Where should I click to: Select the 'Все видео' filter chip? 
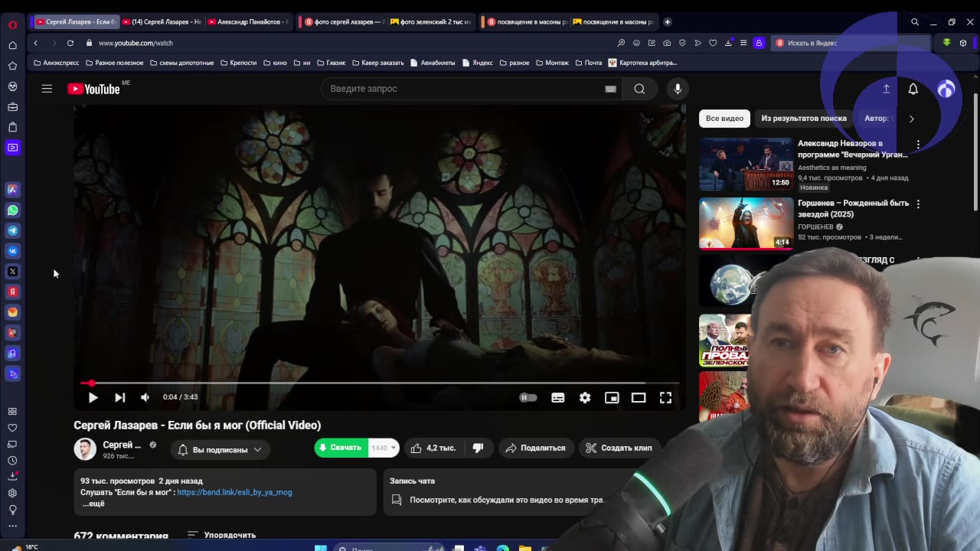click(x=724, y=119)
